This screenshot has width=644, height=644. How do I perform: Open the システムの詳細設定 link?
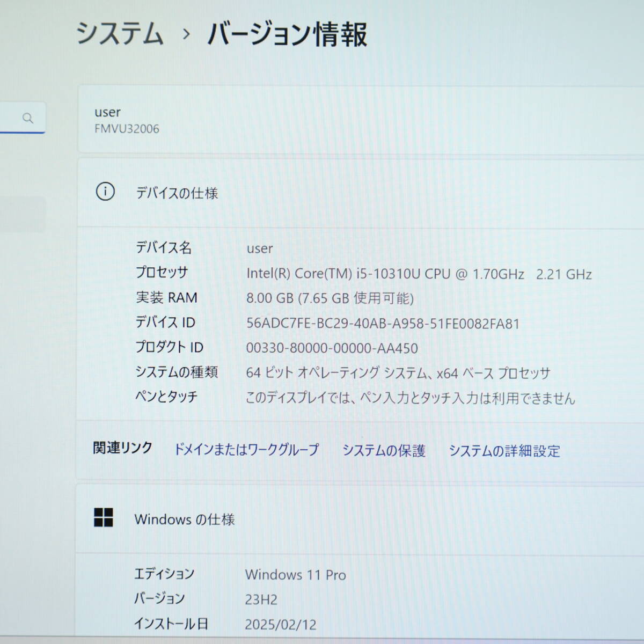tap(504, 451)
